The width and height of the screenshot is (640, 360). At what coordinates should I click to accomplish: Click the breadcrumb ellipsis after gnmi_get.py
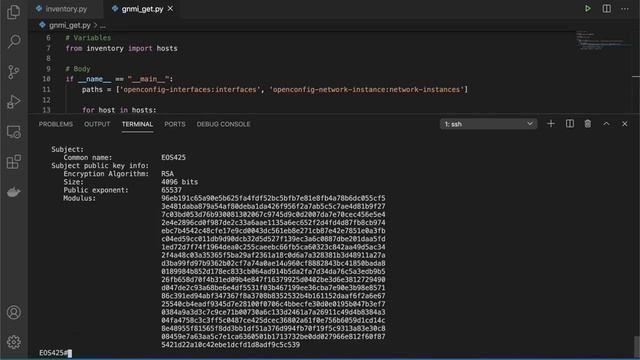point(103,25)
